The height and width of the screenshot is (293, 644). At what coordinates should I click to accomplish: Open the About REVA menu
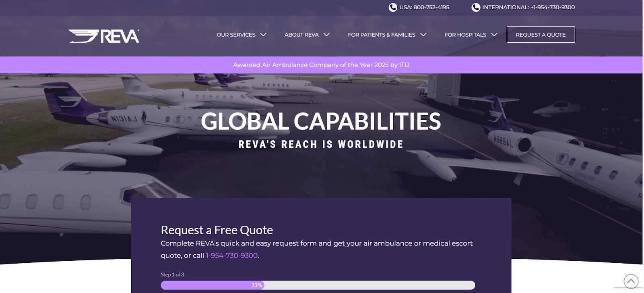301,35
